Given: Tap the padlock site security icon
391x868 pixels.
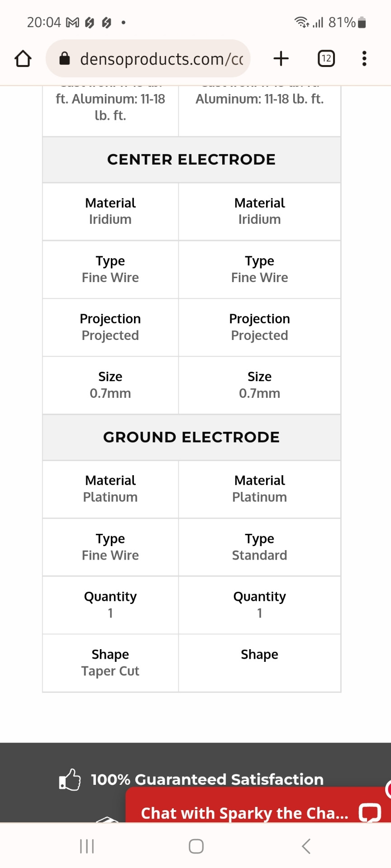Looking at the screenshot, I should pyautogui.click(x=65, y=58).
